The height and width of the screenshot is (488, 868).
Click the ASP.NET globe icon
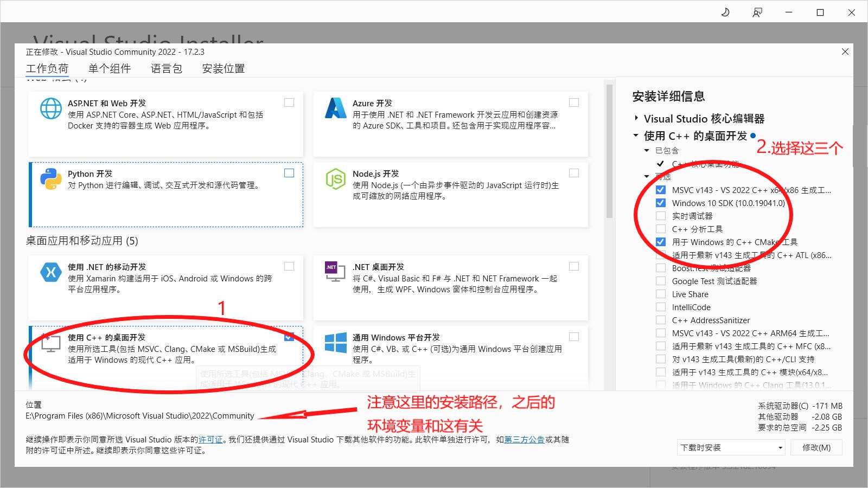(51, 108)
